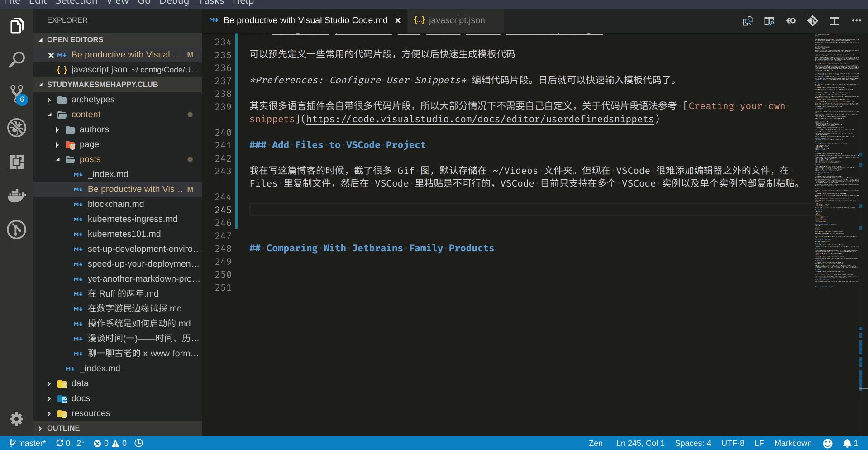This screenshot has height=450, width=868.
Task: Open _index.md inside posts folder
Action: 118,174
